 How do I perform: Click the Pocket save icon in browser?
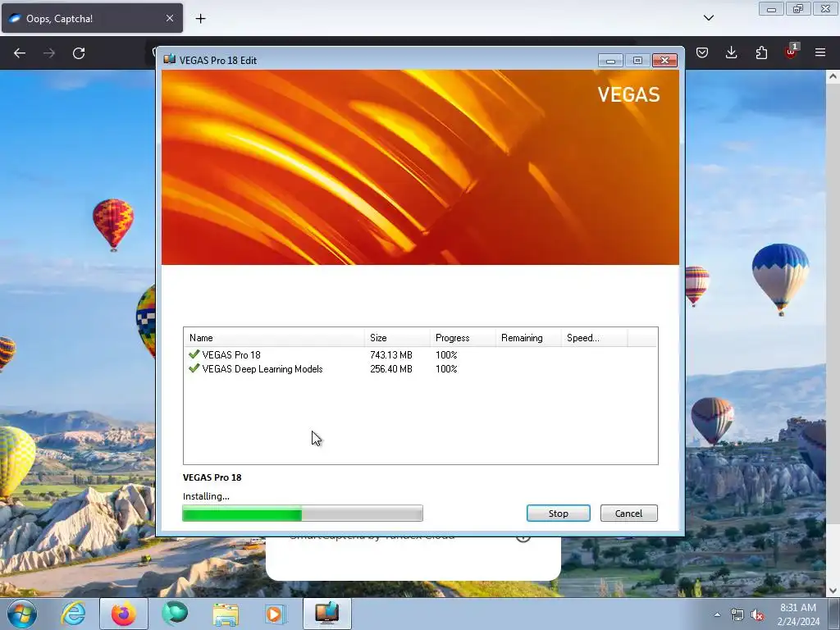point(702,52)
